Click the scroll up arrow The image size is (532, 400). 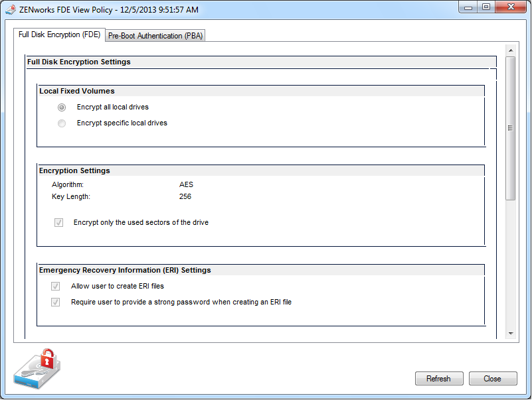pyautogui.click(x=511, y=50)
